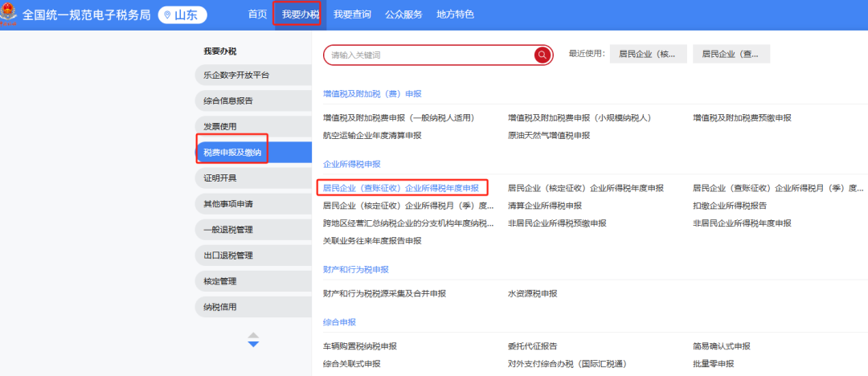868x376 pixels.
Task: Open the 我要办税 tab
Action: point(300,15)
